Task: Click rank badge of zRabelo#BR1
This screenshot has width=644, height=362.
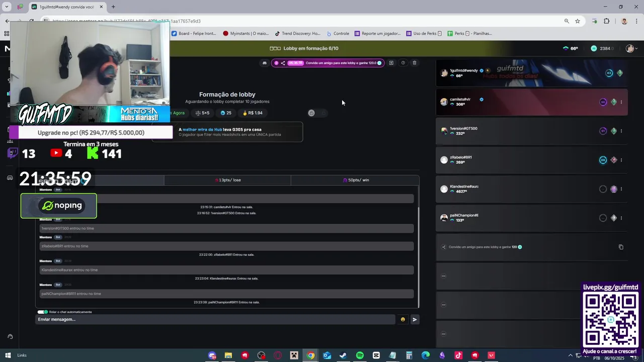Action: pos(613,160)
